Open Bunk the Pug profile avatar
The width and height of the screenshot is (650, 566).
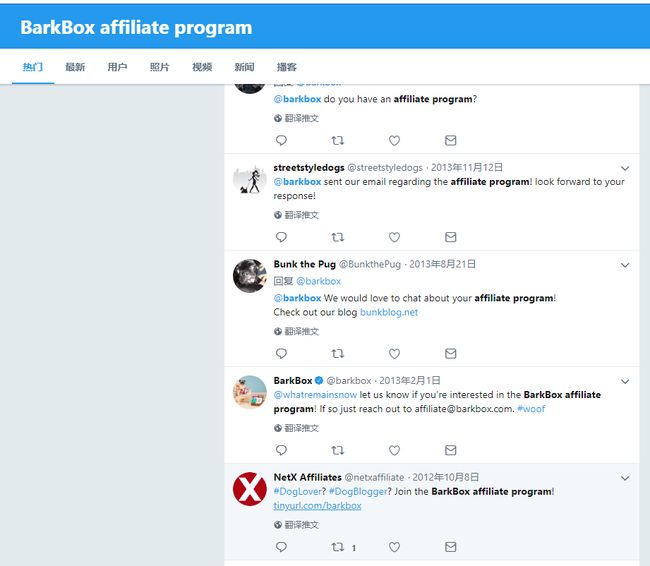pyautogui.click(x=250, y=276)
